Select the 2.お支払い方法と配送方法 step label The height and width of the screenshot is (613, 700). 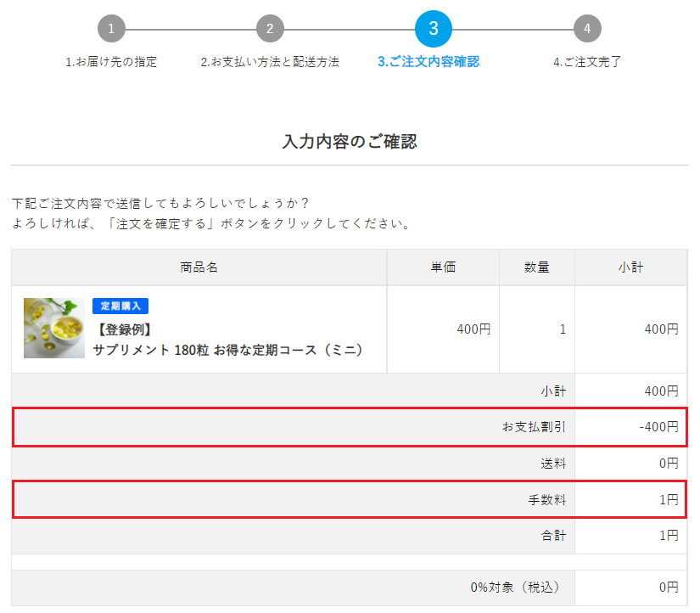tap(270, 62)
